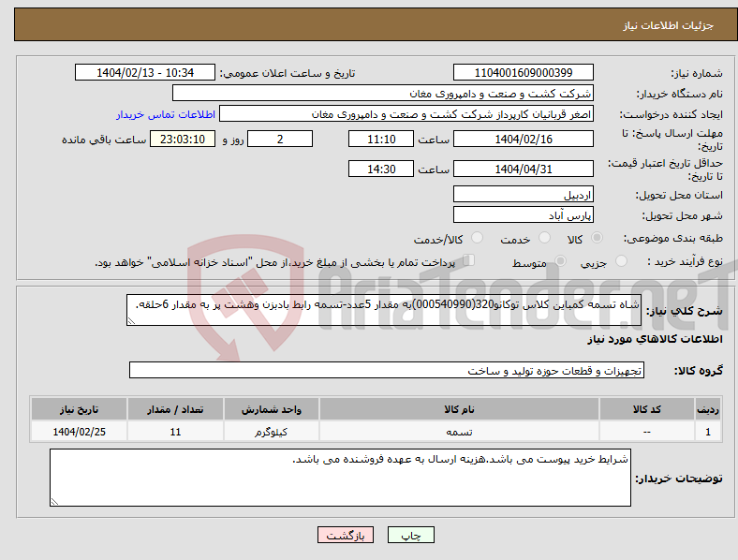This screenshot has width=738, height=560.
Task: Click the جزئیات اطلاعات نیاز header title
Action: (x=669, y=25)
